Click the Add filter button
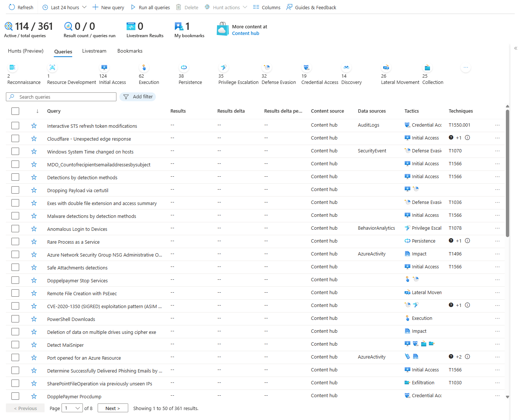Screen dimensions: 521x420 (138, 97)
